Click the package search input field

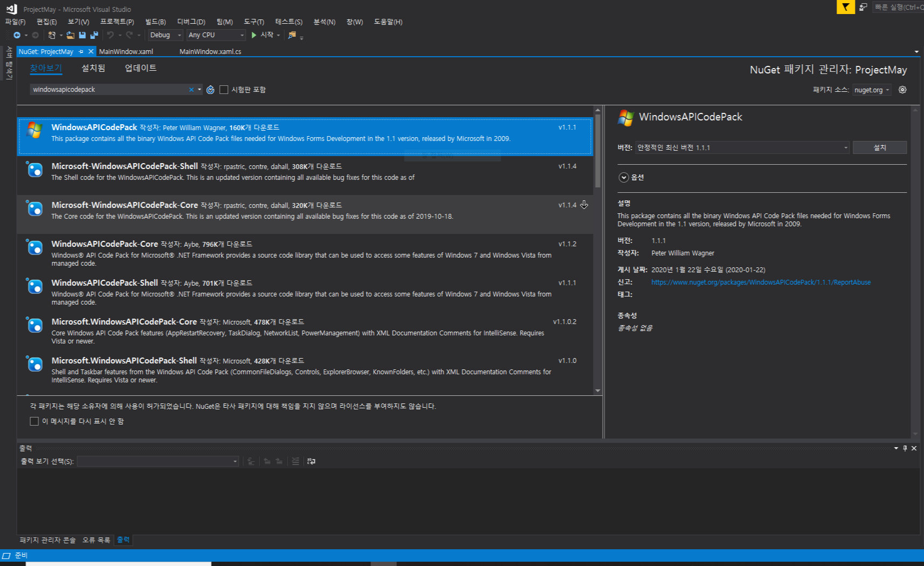[x=110, y=90]
